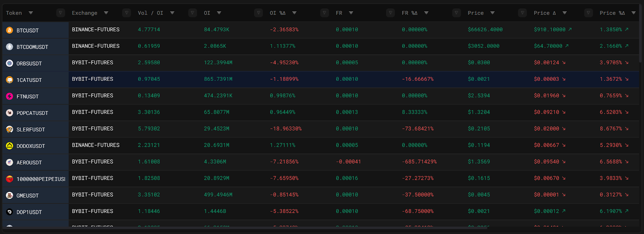Click the BTCDOMUSDT token icon
The image size is (644, 234).
(x=10, y=47)
